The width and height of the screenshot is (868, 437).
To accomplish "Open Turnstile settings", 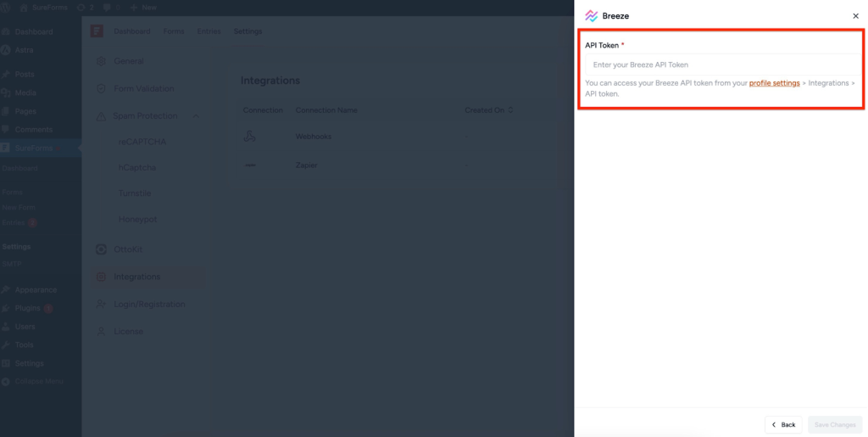I will coord(135,193).
